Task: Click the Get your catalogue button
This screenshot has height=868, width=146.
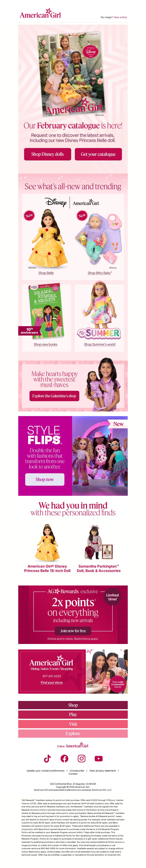Action: click(x=98, y=154)
